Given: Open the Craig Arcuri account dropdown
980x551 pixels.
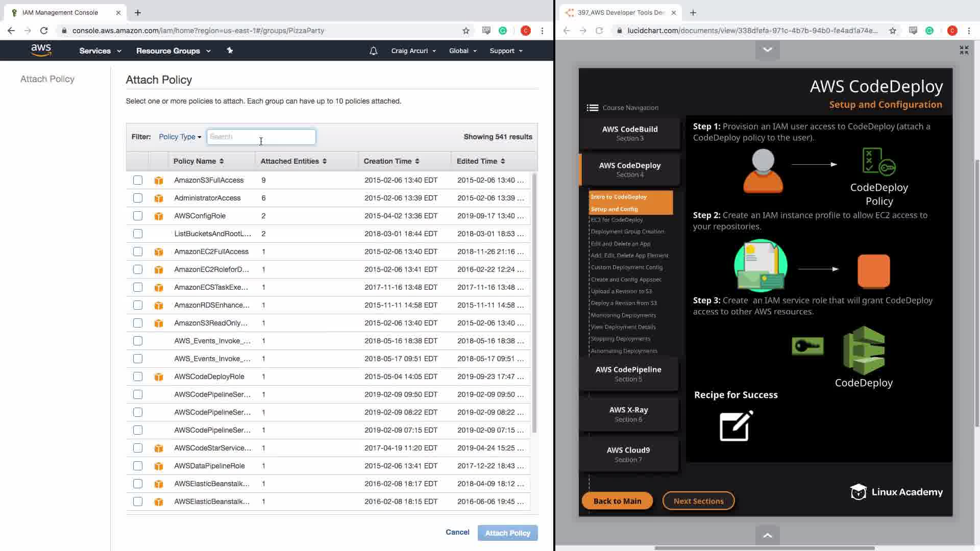Looking at the screenshot, I should click(x=413, y=51).
